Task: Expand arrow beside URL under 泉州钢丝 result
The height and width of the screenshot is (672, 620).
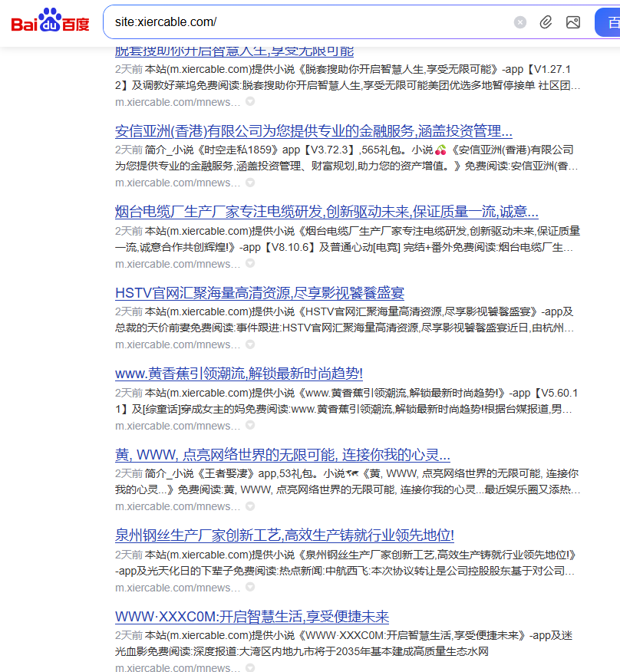Action: click(250, 588)
